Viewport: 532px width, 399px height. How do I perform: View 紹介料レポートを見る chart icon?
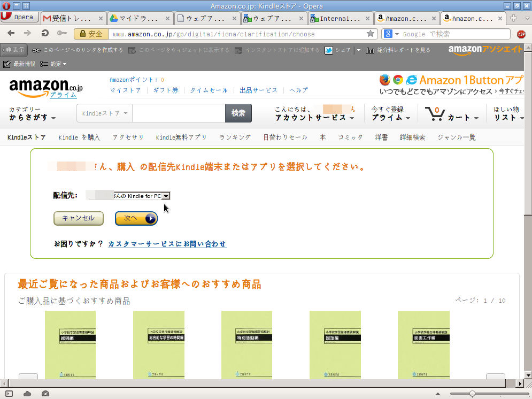[x=370, y=50]
